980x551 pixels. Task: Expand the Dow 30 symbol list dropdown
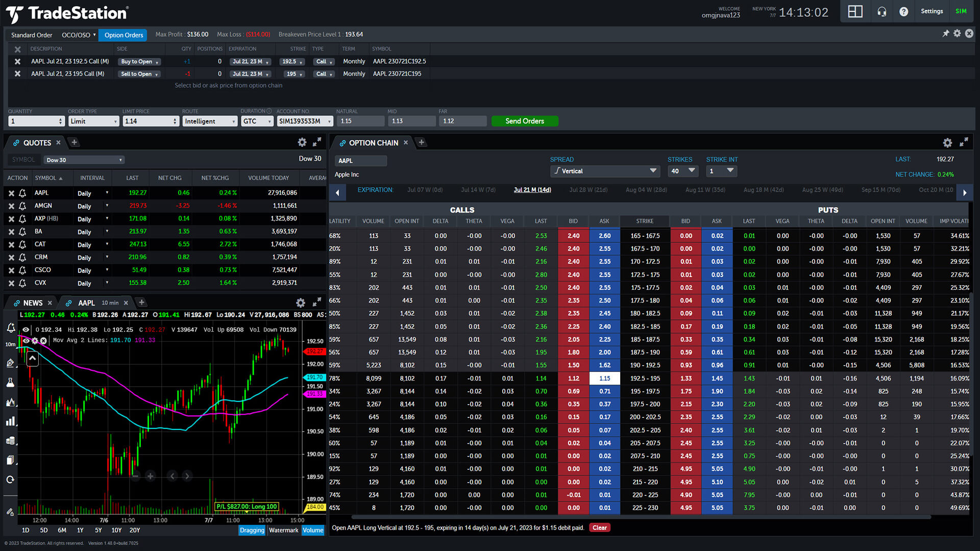(x=84, y=160)
